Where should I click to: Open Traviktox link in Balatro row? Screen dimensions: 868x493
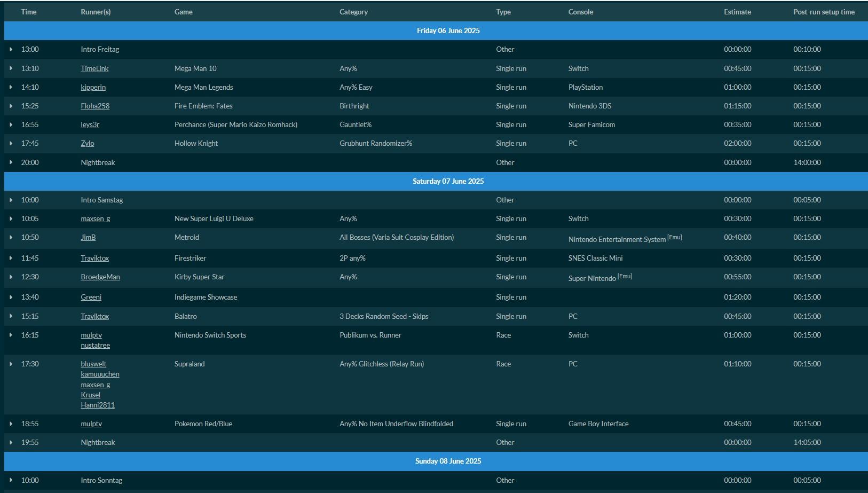point(94,316)
